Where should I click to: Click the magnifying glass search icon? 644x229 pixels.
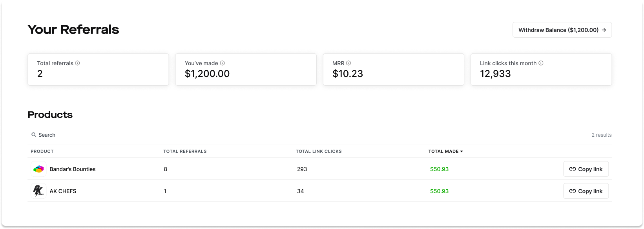point(34,135)
